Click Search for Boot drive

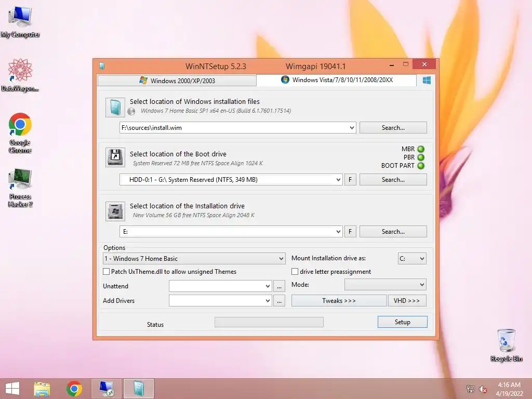pyautogui.click(x=393, y=180)
